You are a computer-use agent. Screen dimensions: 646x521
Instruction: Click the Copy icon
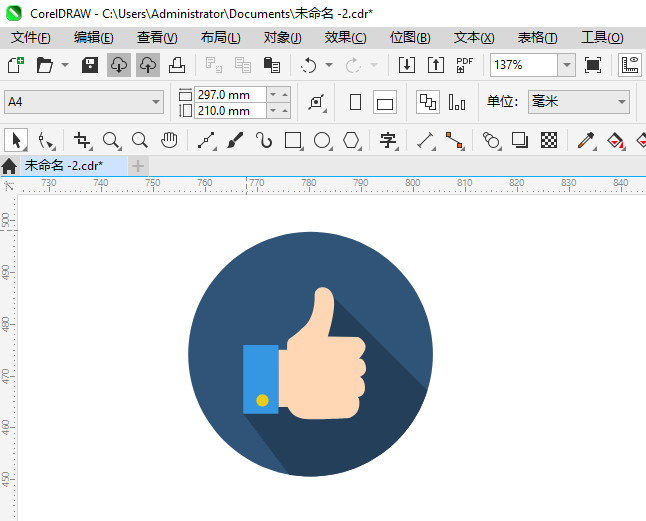click(x=243, y=65)
